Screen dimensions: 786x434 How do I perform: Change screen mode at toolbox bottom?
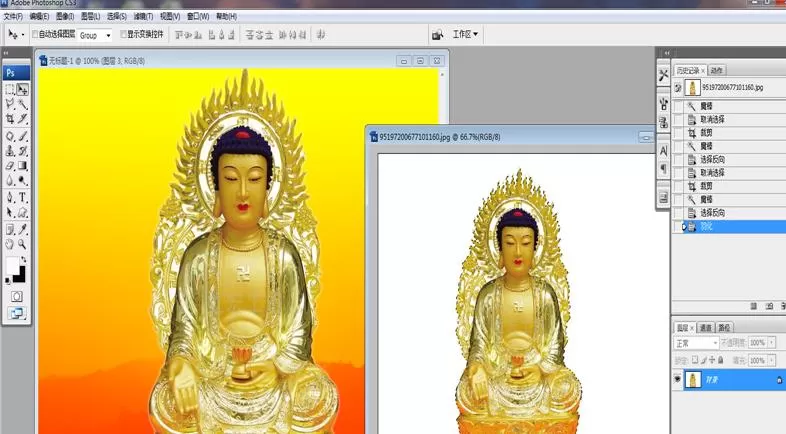tap(17, 314)
